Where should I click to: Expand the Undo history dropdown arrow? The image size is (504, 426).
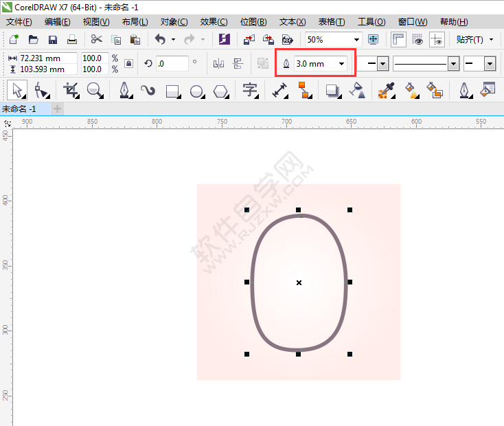[173, 40]
